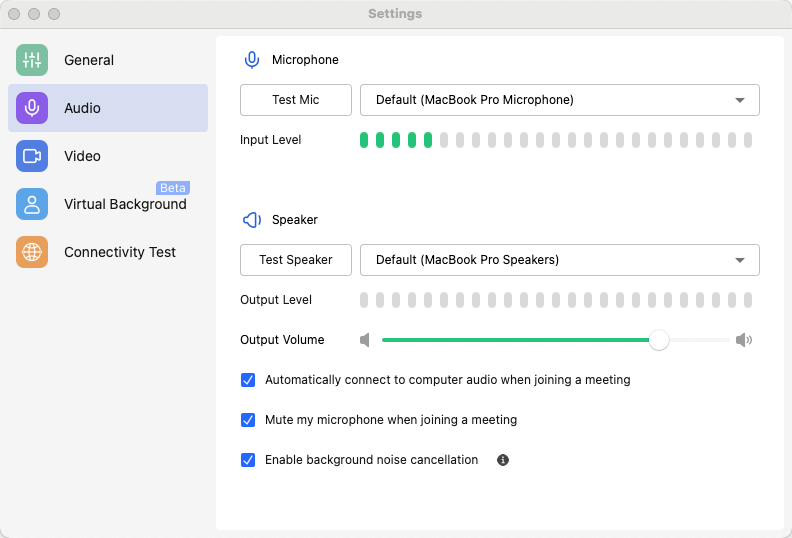Click the info icon beside noise cancellation

tap(503, 460)
